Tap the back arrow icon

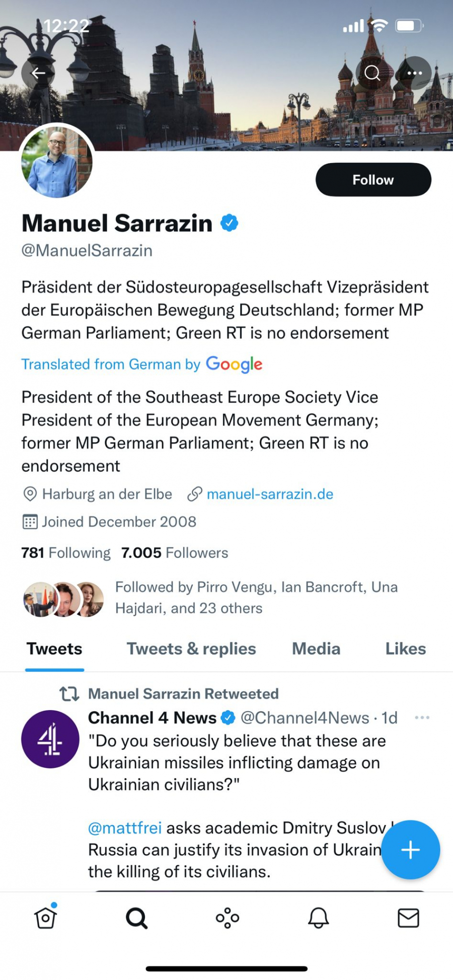point(38,74)
